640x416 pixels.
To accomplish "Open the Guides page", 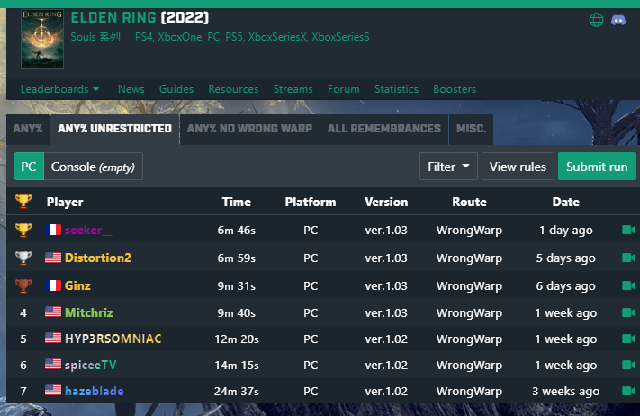I will 176,89.
